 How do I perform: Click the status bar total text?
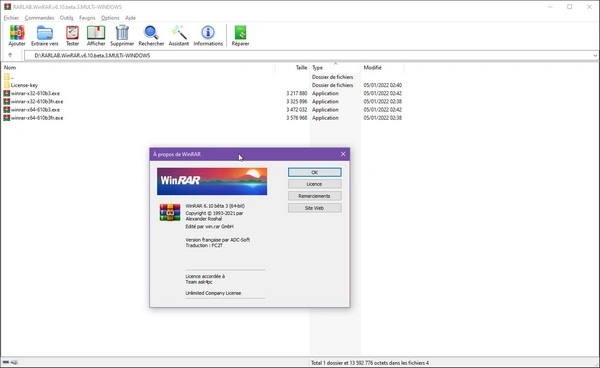pyautogui.click(x=370, y=363)
